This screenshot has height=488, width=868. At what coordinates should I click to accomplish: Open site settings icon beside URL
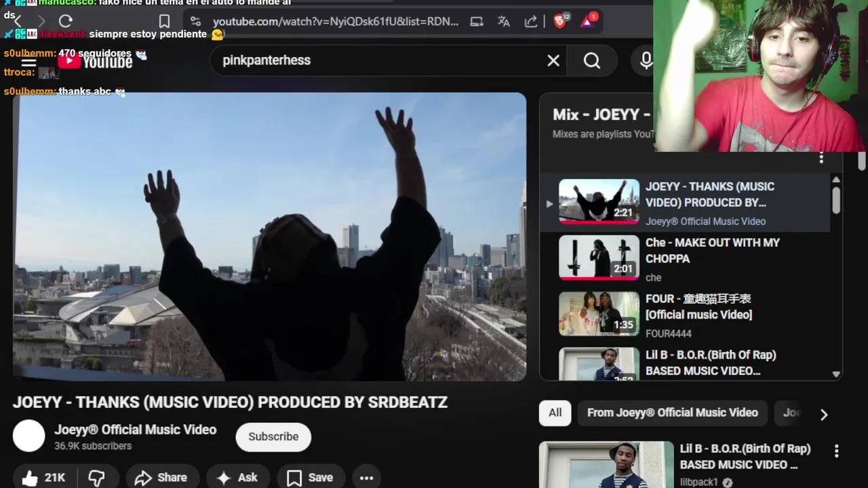click(195, 21)
